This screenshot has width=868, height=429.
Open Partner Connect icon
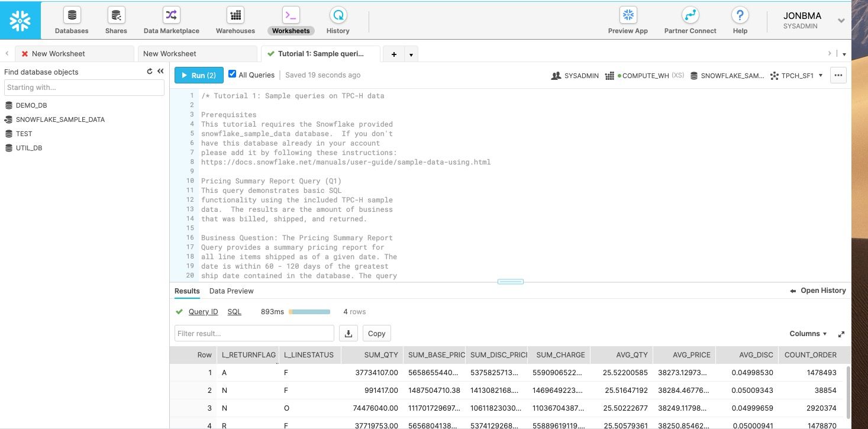point(690,15)
